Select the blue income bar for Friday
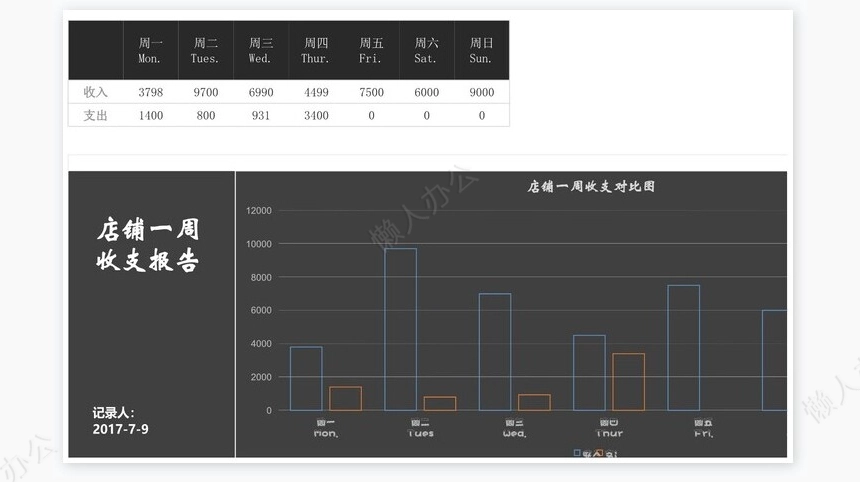Image resolution: width=860 pixels, height=482 pixels. (683, 348)
